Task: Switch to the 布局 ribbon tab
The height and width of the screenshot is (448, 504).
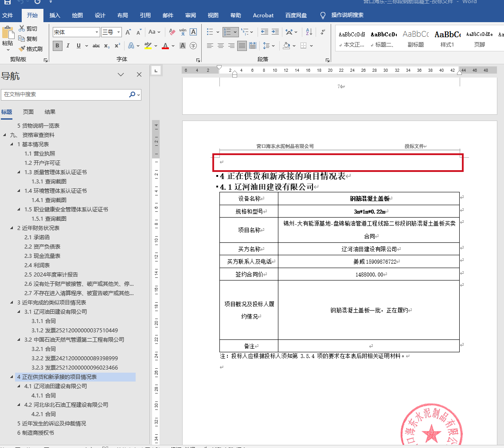Action: coord(122,15)
